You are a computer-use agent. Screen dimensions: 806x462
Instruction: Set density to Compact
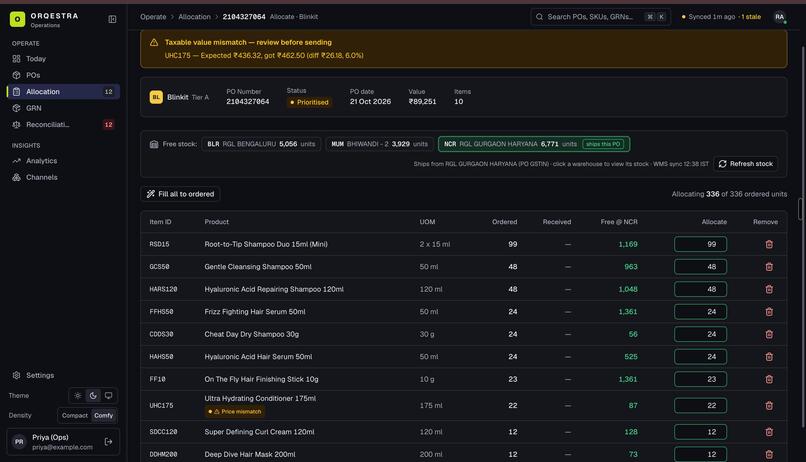click(75, 415)
